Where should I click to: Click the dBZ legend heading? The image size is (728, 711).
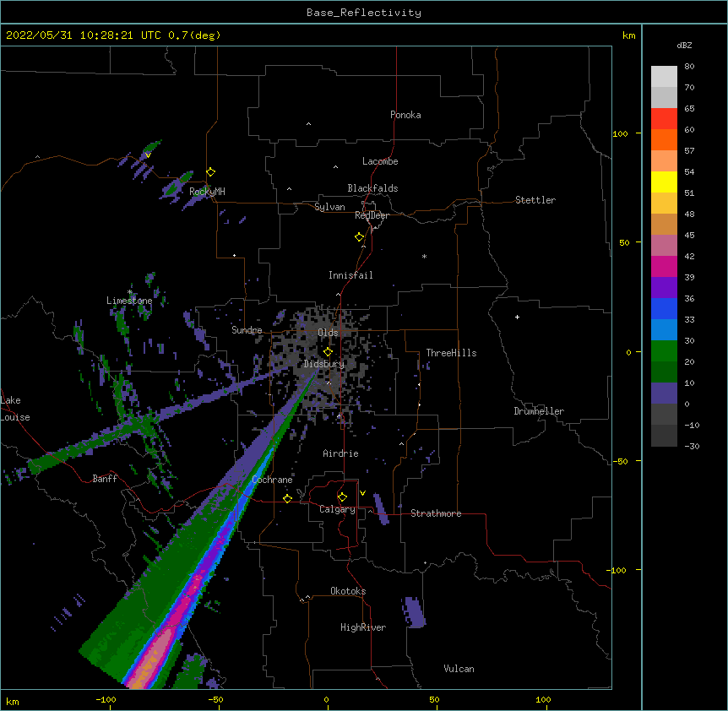pos(684,46)
